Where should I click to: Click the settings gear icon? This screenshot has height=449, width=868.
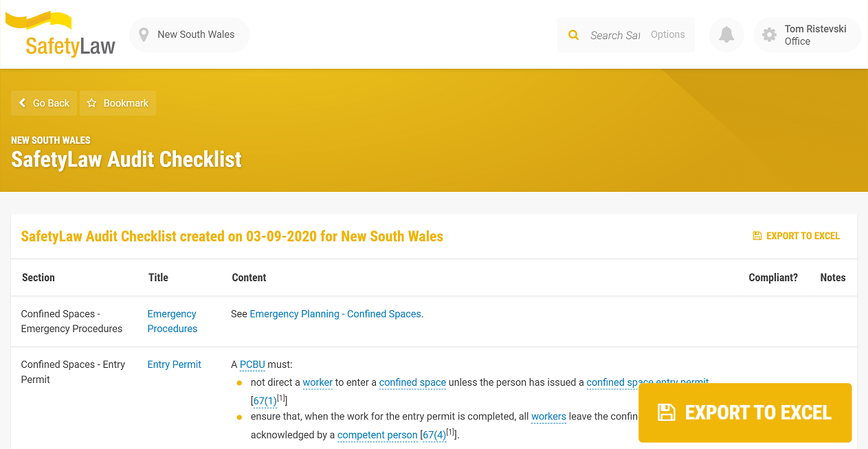[770, 34]
